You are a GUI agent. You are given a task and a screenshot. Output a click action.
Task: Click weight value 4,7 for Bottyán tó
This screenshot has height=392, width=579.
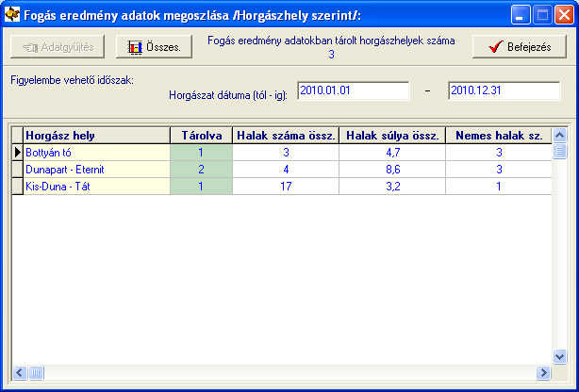tap(392, 153)
